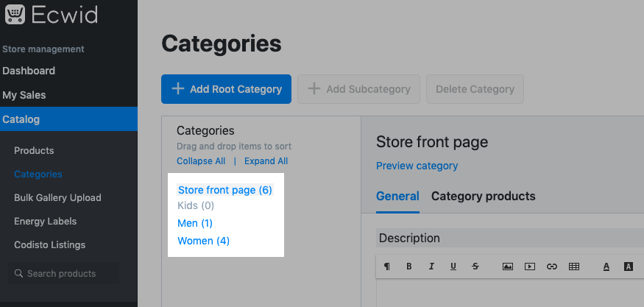The image size is (644, 307).
Task: Open Bulk Gallery Upload in sidebar
Action: [x=57, y=198]
